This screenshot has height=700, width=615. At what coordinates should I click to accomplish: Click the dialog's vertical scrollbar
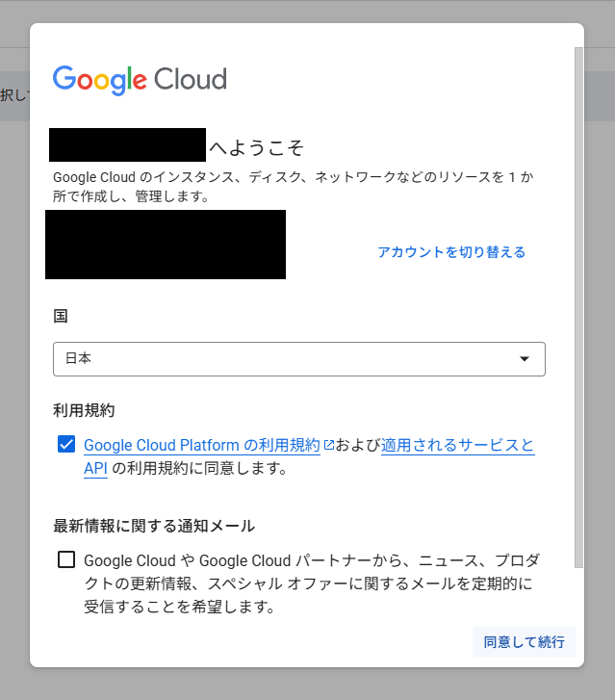[x=578, y=289]
